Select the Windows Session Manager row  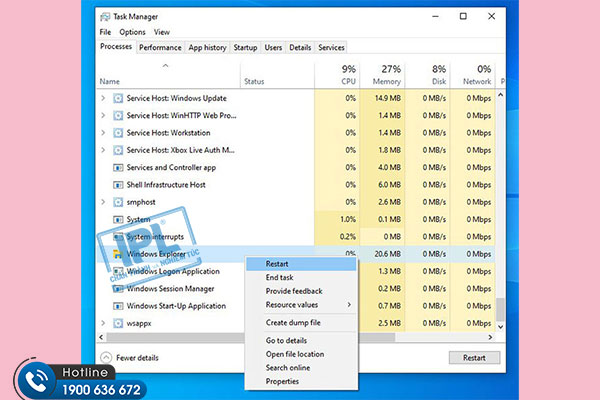pos(296,289)
